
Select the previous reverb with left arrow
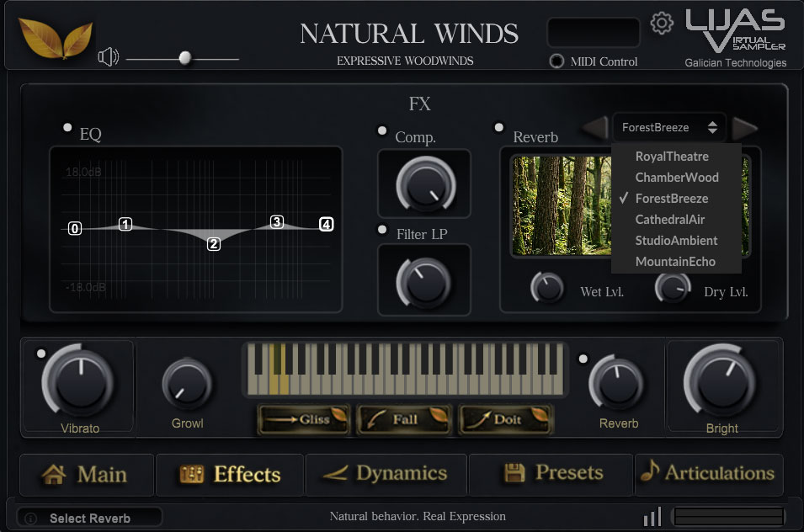click(595, 128)
